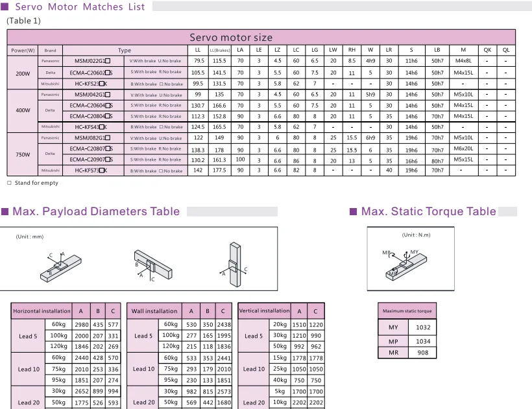The image size is (532, 409).
Task: Click the vertical installation payload diagram
Action: 235,264
